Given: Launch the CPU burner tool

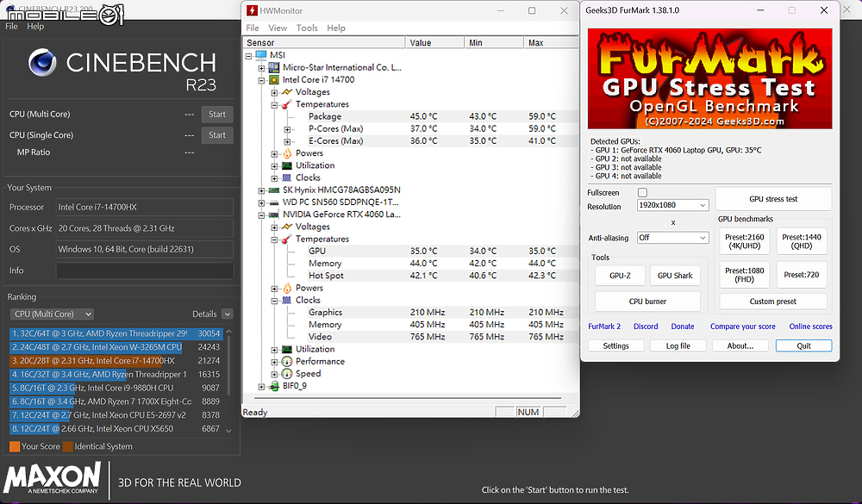Looking at the screenshot, I should click(x=647, y=302).
